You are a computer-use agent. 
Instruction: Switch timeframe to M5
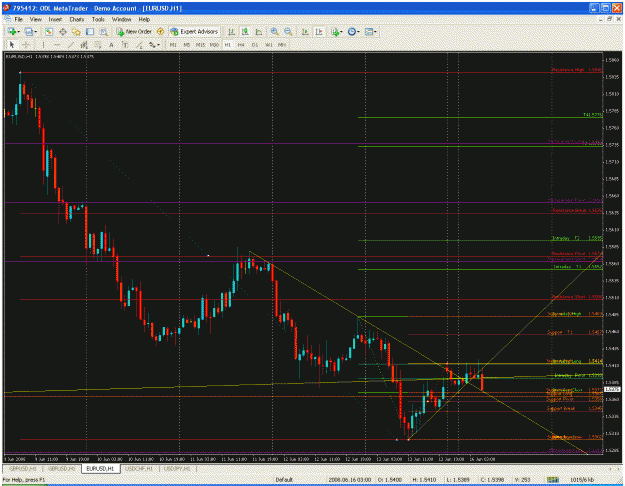(x=187, y=45)
